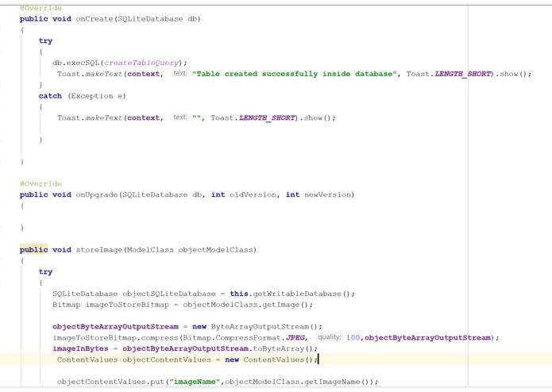This screenshot has width=552, height=392.
Task: Click Bitmap.CompressFormat in the compress call
Action: [x=232, y=337]
